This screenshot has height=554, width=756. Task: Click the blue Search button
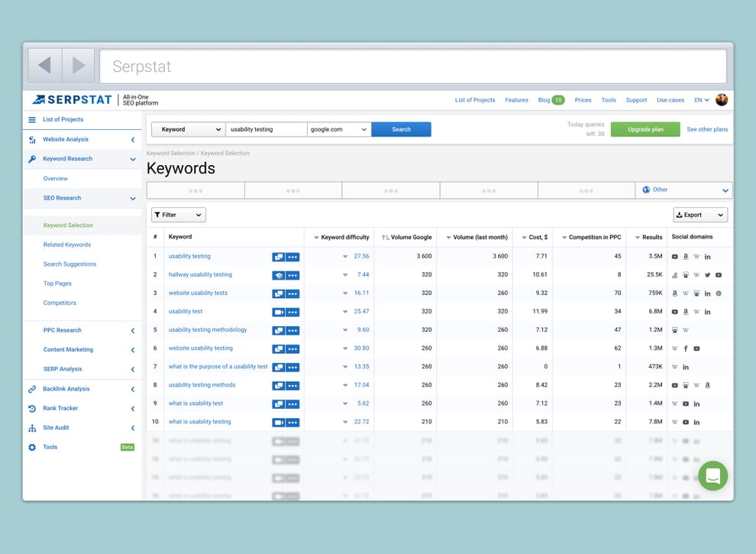[x=401, y=130]
